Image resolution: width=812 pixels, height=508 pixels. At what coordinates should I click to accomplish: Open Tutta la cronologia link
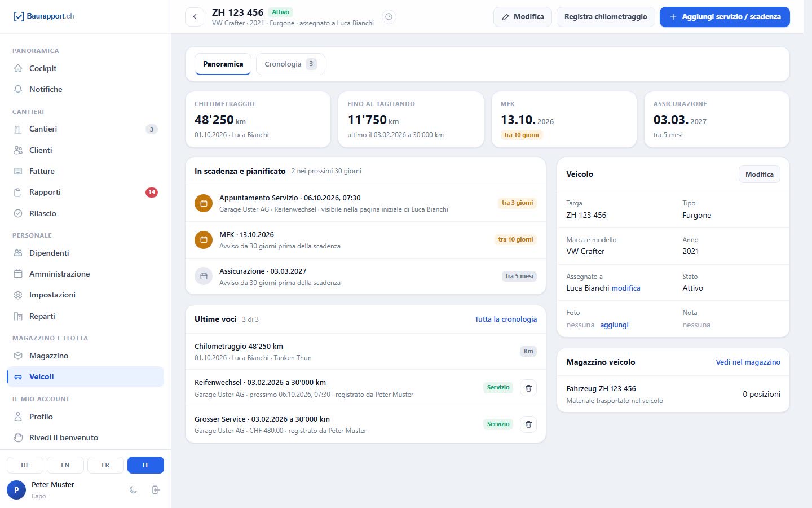pos(506,319)
